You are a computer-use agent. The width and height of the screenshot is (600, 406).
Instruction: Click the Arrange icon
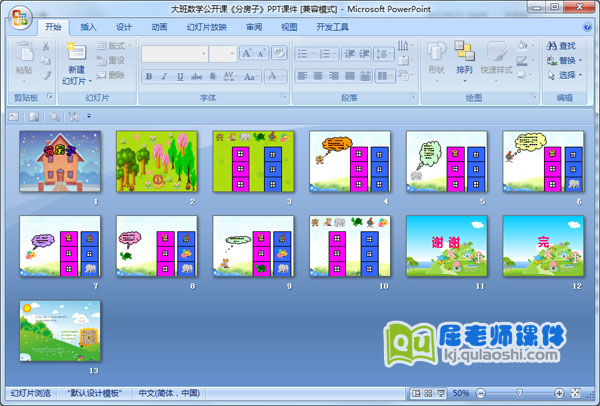(x=465, y=51)
